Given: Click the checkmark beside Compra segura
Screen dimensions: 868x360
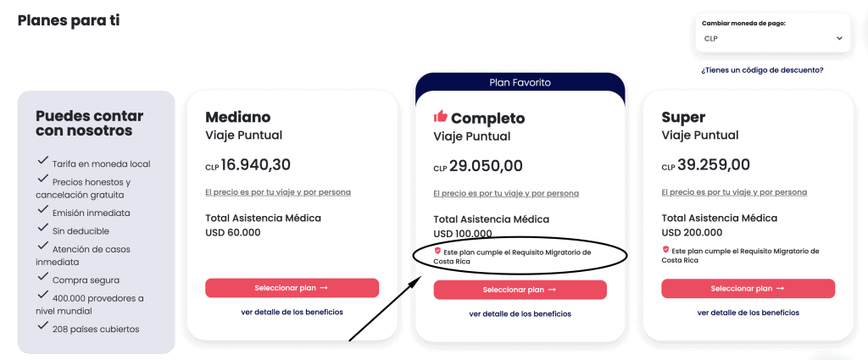Looking at the screenshot, I should click(x=42, y=276).
